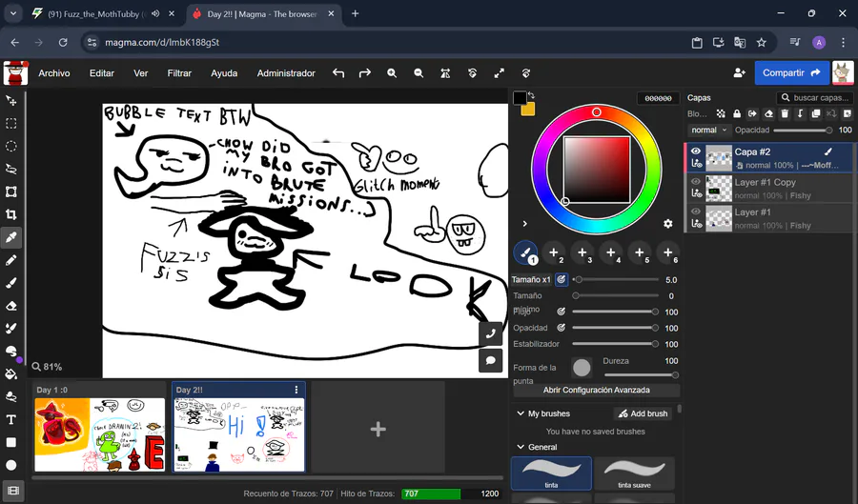Collapse the General brushes section

point(521,447)
